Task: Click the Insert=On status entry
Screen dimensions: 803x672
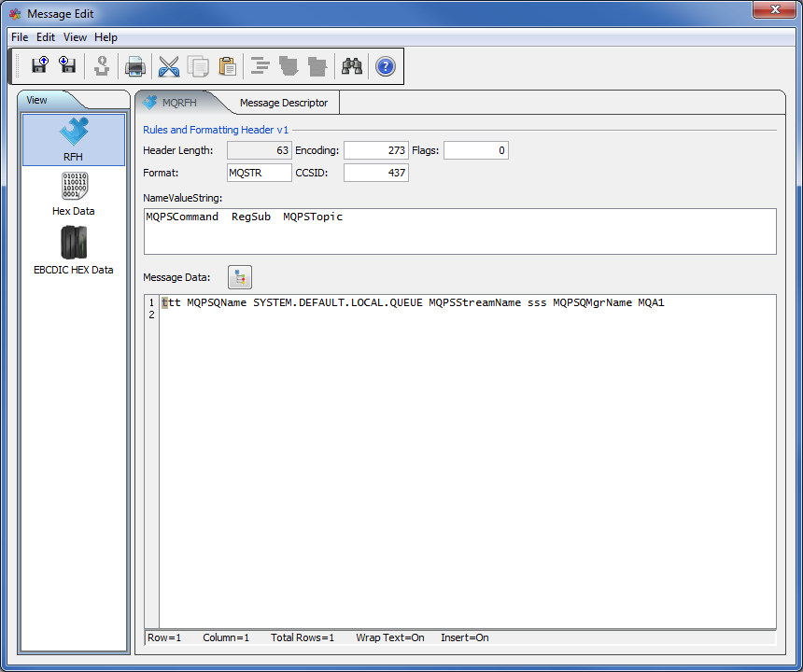Action: click(465, 637)
